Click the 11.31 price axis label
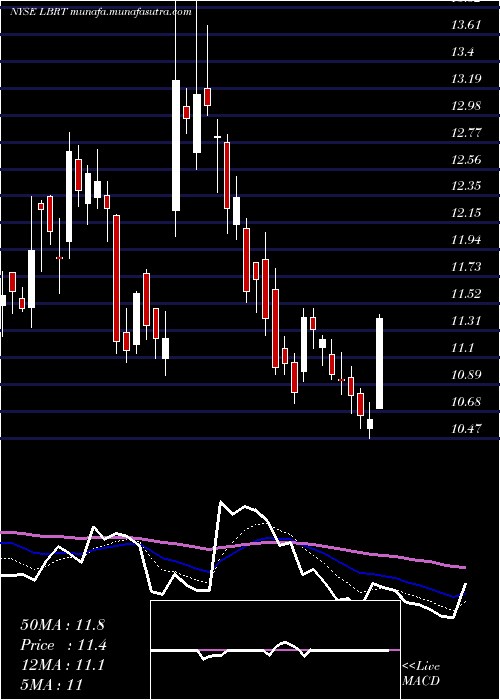The image size is (500, 700). (x=466, y=321)
